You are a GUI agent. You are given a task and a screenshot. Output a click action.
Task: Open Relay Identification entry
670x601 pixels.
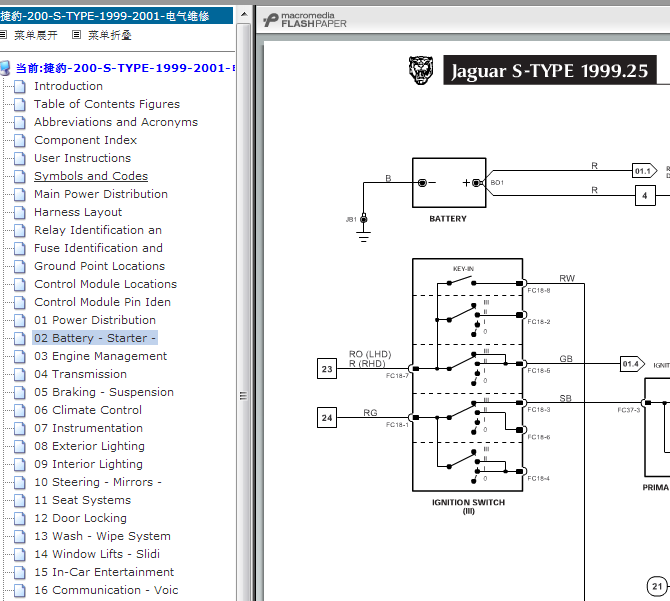click(98, 230)
